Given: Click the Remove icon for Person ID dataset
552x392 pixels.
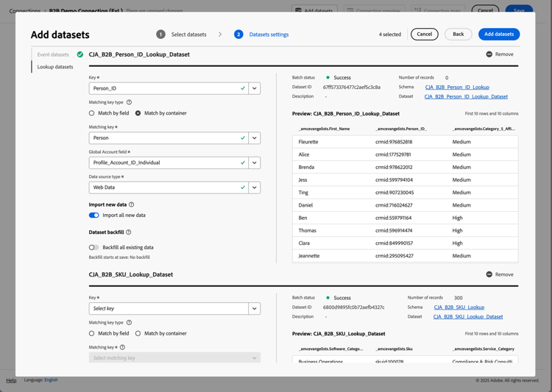Looking at the screenshot, I should coord(489,54).
